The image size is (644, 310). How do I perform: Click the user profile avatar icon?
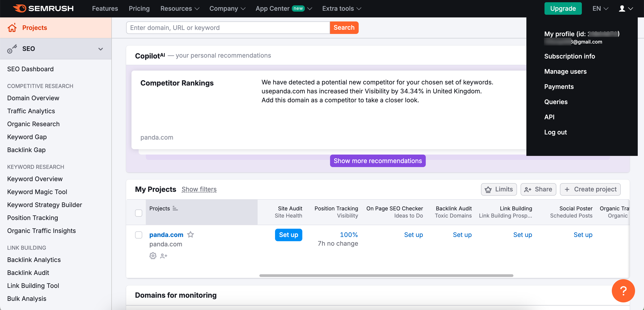point(622,8)
